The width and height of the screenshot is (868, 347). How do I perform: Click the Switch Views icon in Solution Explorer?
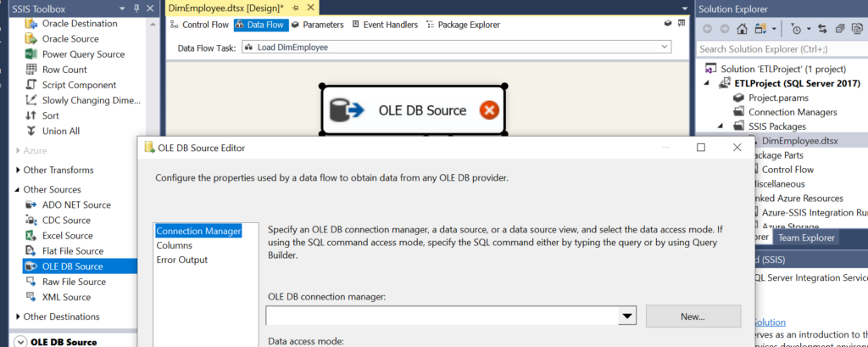point(759,28)
